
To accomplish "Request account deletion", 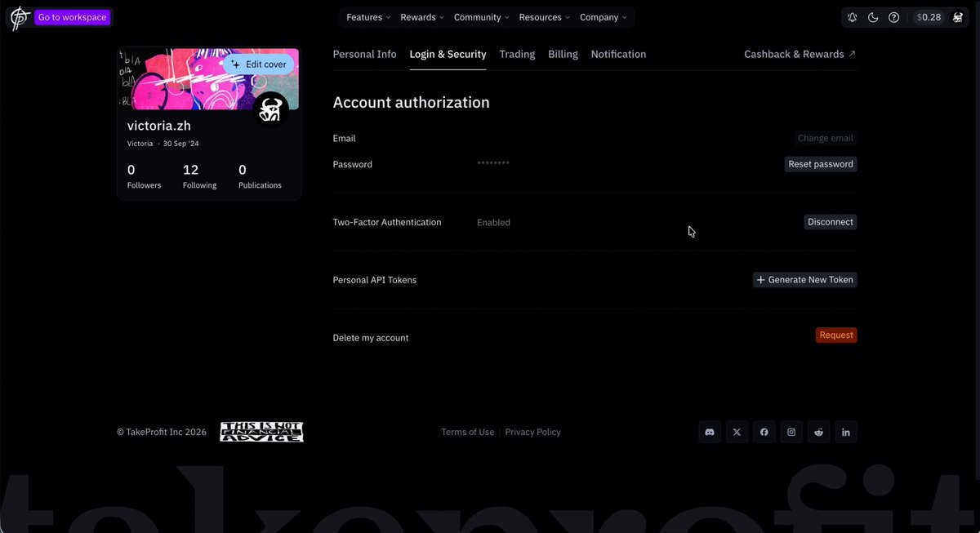I will click(836, 335).
